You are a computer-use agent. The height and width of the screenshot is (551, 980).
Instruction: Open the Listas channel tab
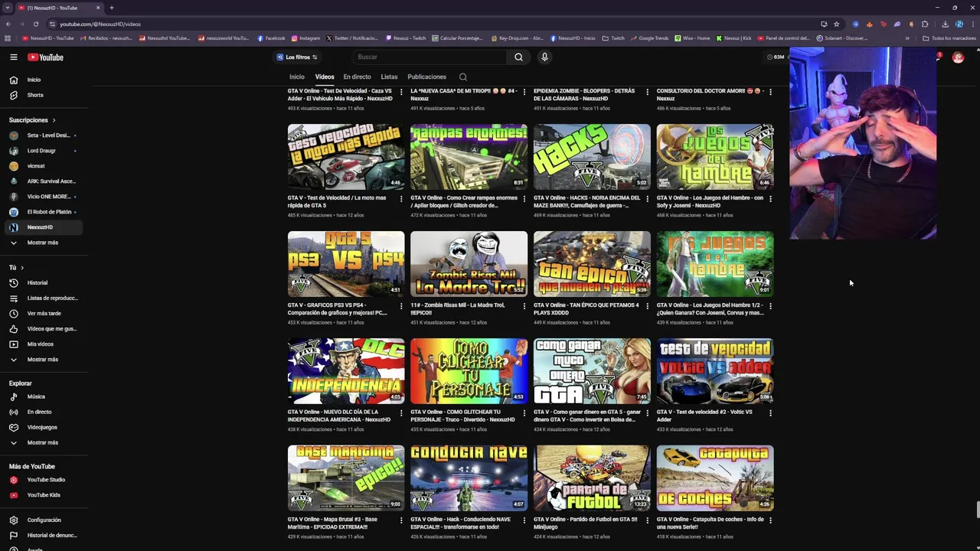(x=389, y=77)
